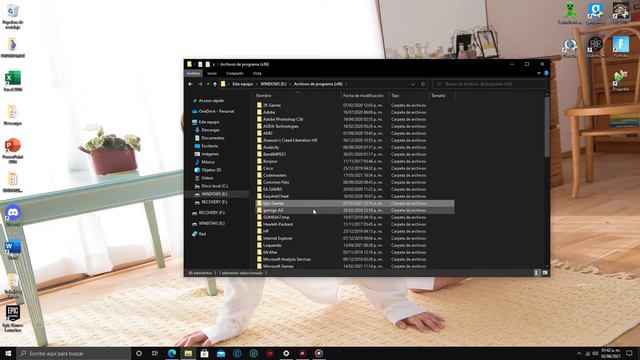This screenshot has height=360, width=640.
Task: Expand the address bar history dropdown
Action: (413, 84)
